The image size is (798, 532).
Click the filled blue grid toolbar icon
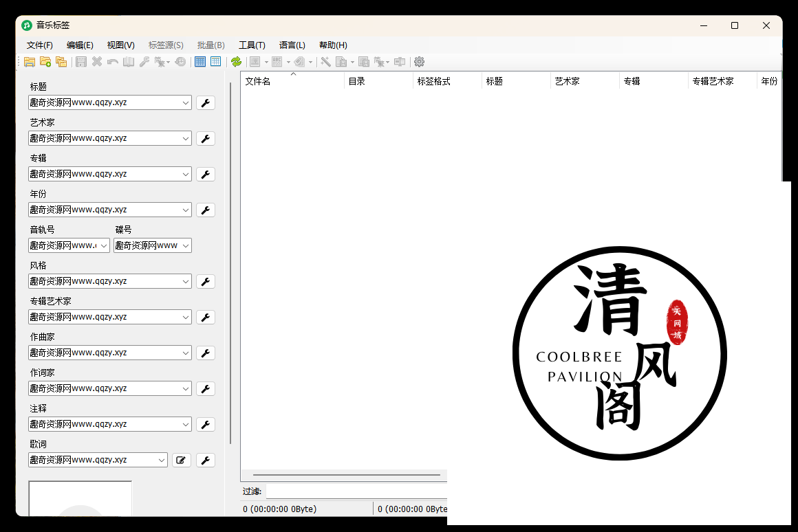pos(200,62)
